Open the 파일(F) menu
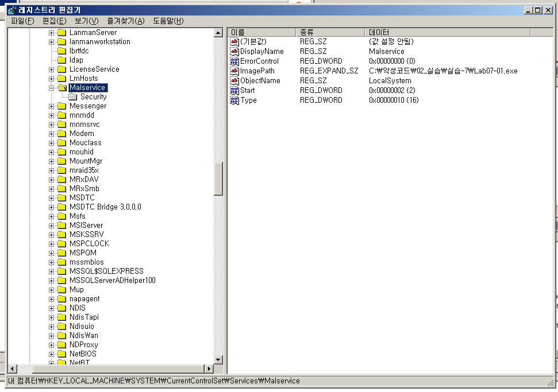The image size is (558, 392). [x=22, y=21]
